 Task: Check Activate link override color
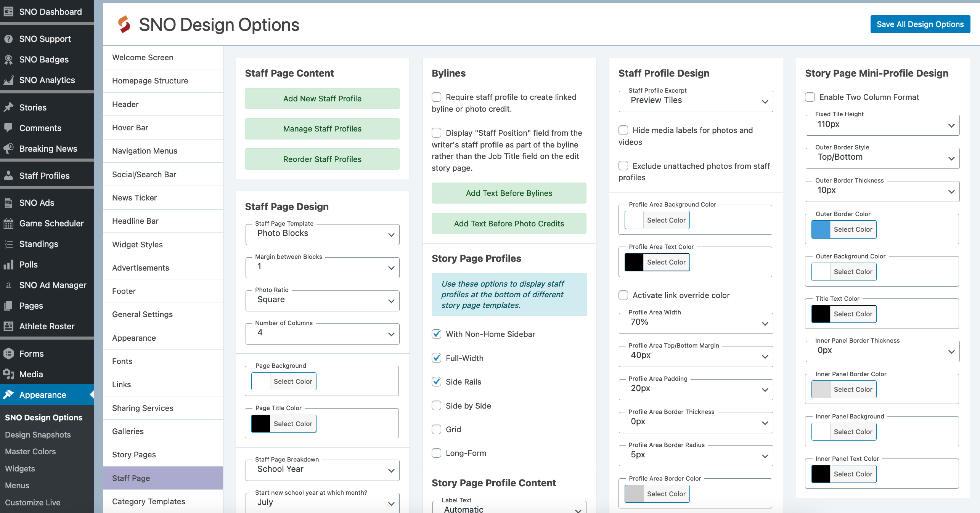click(x=623, y=295)
